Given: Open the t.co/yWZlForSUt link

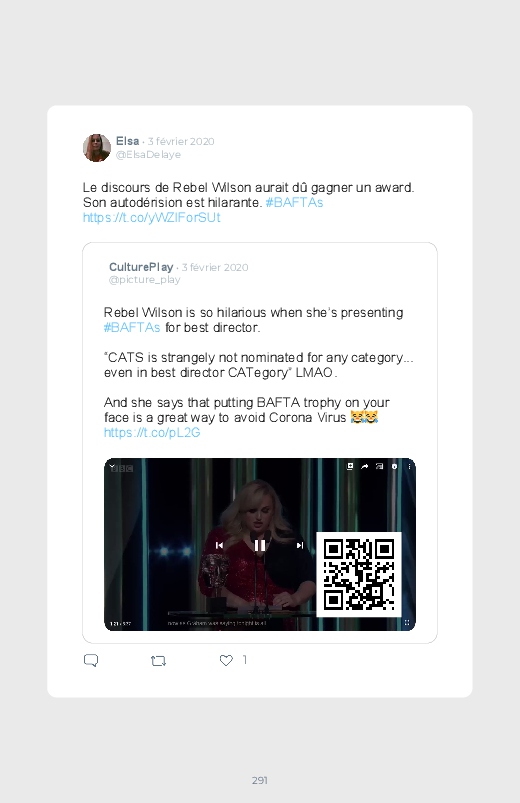Looking at the screenshot, I should click(152, 218).
